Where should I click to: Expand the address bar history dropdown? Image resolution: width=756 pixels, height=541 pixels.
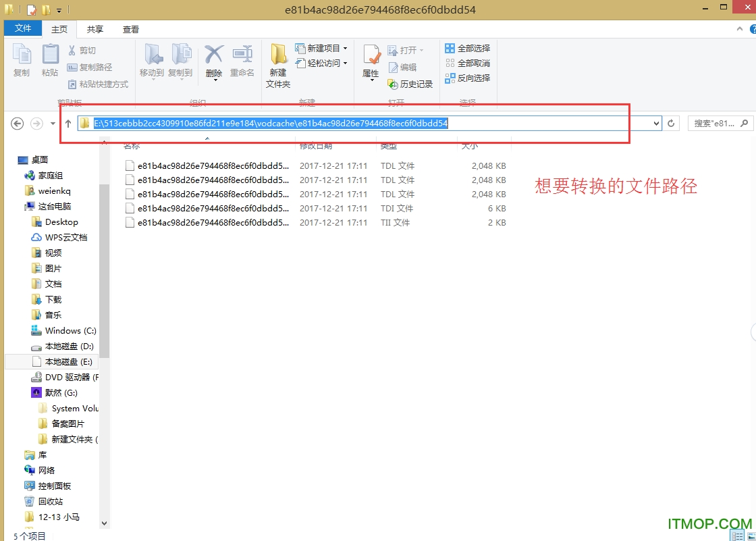tap(655, 124)
